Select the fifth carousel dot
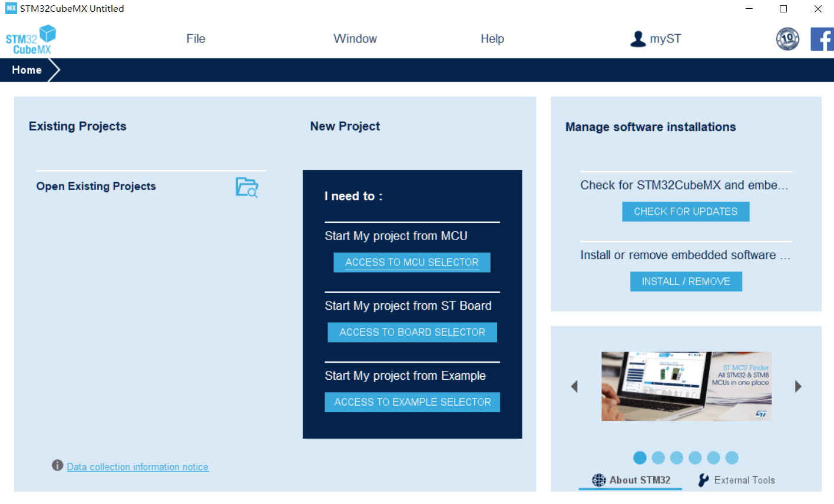This screenshot has width=834, height=504. [713, 458]
